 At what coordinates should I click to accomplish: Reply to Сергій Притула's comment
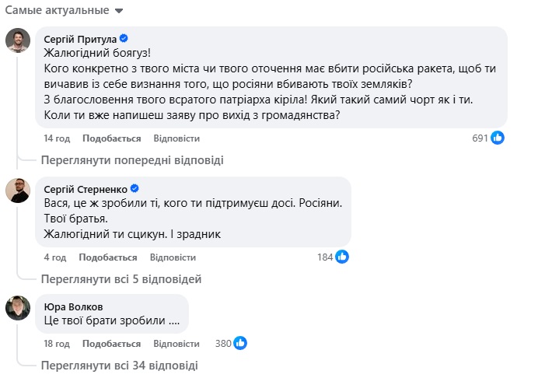176,138
